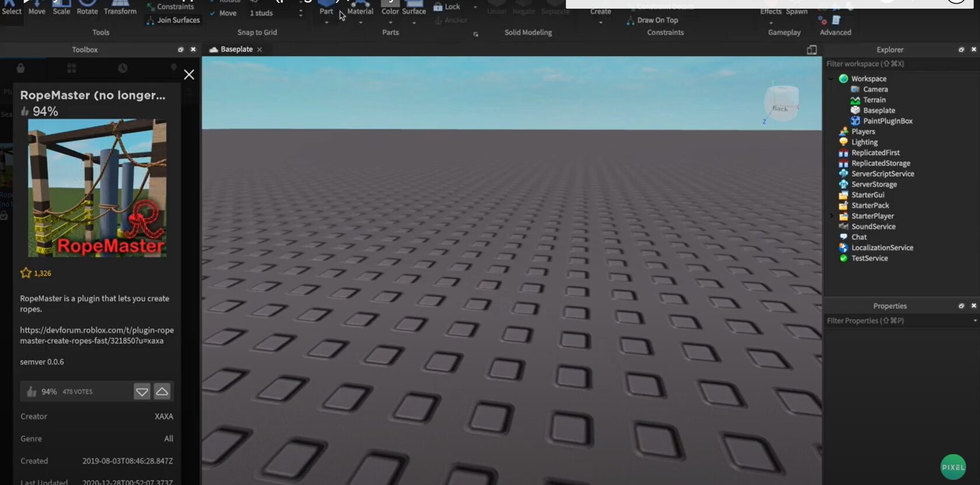The height and width of the screenshot is (485, 980).
Task: Open the Lock dropdown arrow
Action: pos(475,7)
